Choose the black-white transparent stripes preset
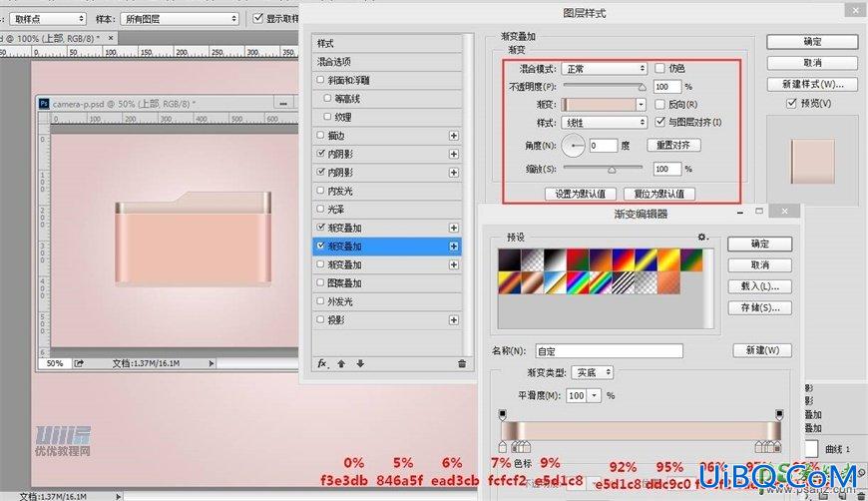Viewport: 868px width, 501px height. click(x=623, y=282)
